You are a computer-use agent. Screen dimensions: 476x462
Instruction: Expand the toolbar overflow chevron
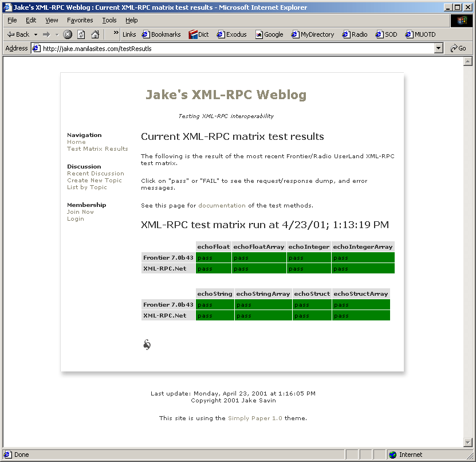tap(116, 34)
